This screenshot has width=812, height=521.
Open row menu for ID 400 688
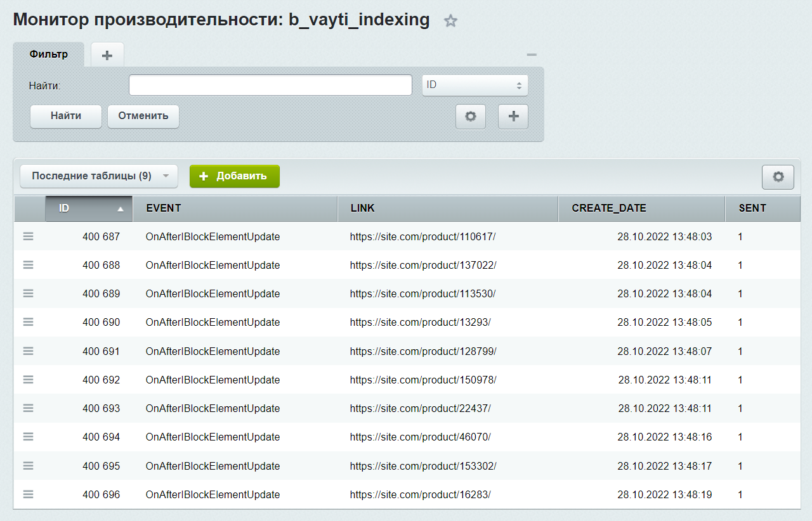[x=29, y=265]
